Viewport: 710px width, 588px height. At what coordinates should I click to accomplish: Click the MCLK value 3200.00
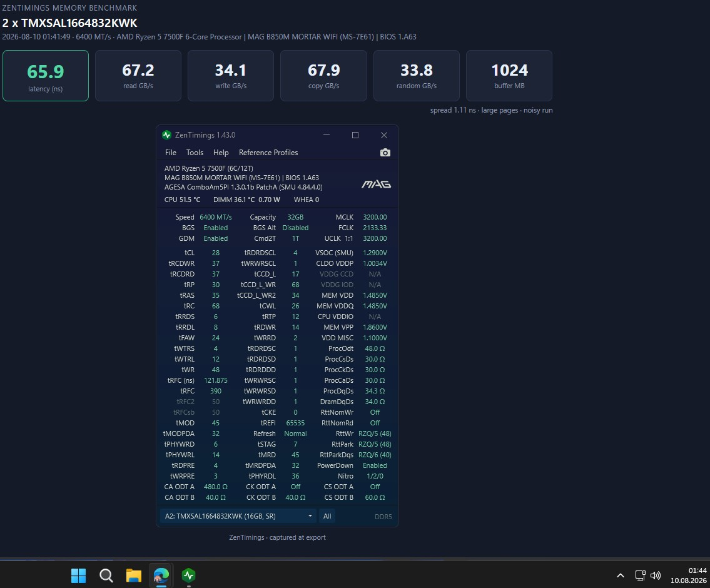375,217
